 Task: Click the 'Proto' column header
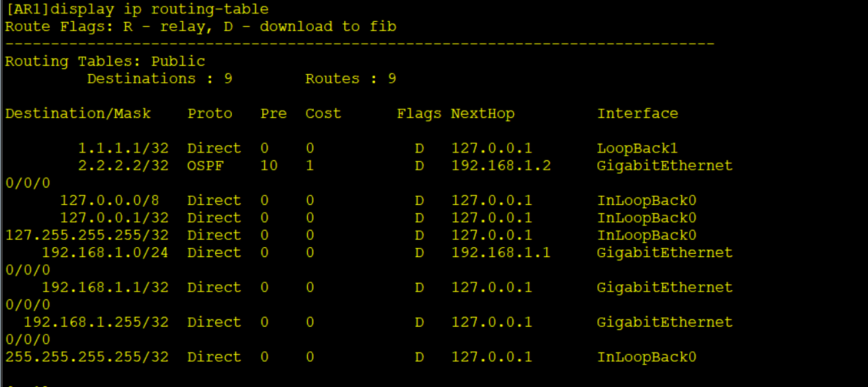pos(210,113)
